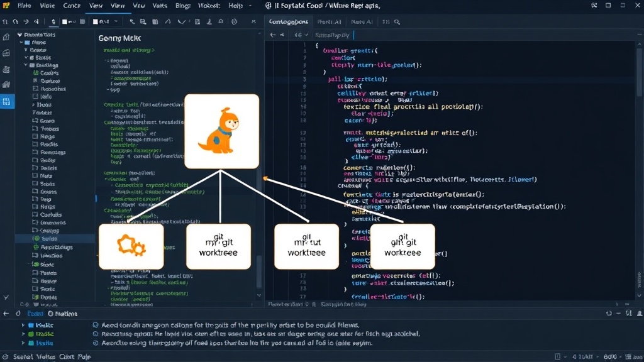The width and height of the screenshot is (644, 362).
Task: Click the magnifier search icon beside editor tabs
Action: [397, 22]
